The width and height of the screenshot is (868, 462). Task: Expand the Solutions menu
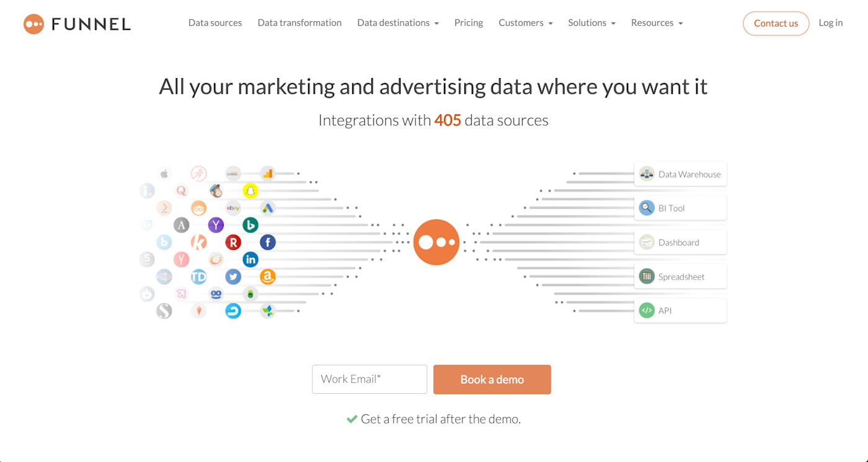[590, 22]
